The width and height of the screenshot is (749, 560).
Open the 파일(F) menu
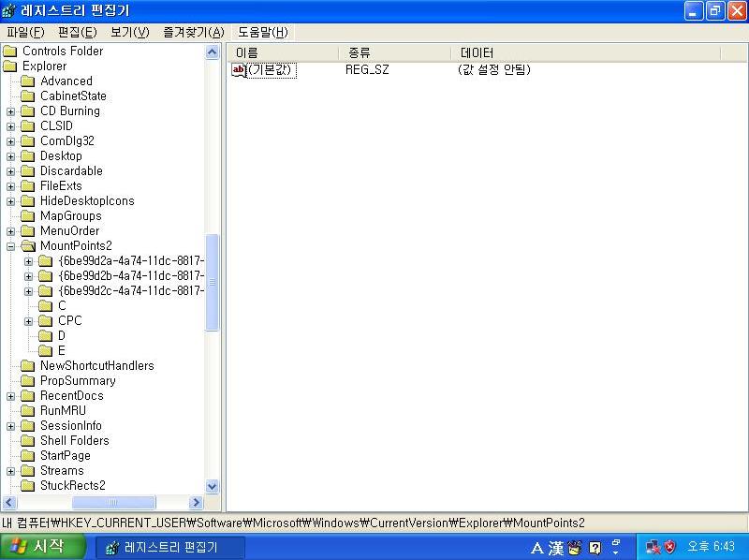[25, 33]
